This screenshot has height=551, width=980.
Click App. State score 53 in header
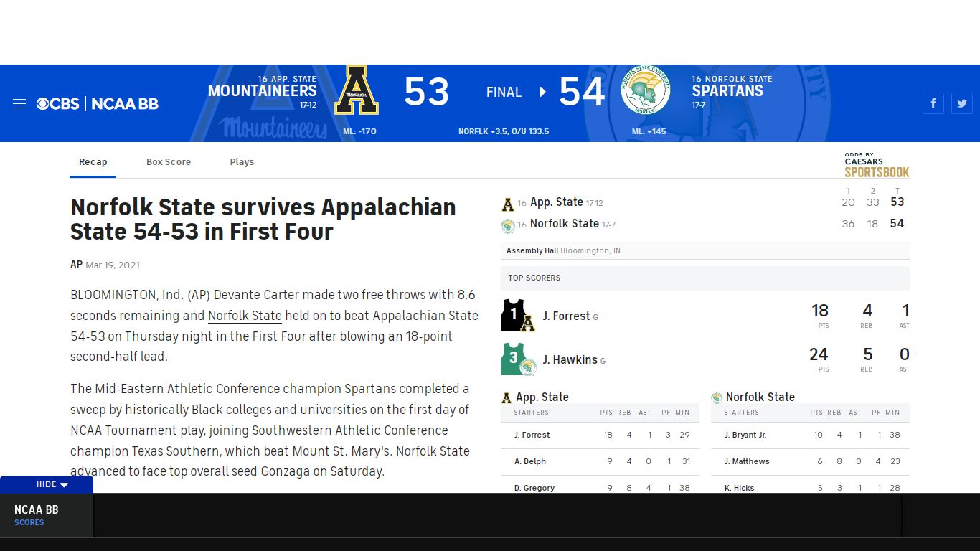(x=426, y=92)
